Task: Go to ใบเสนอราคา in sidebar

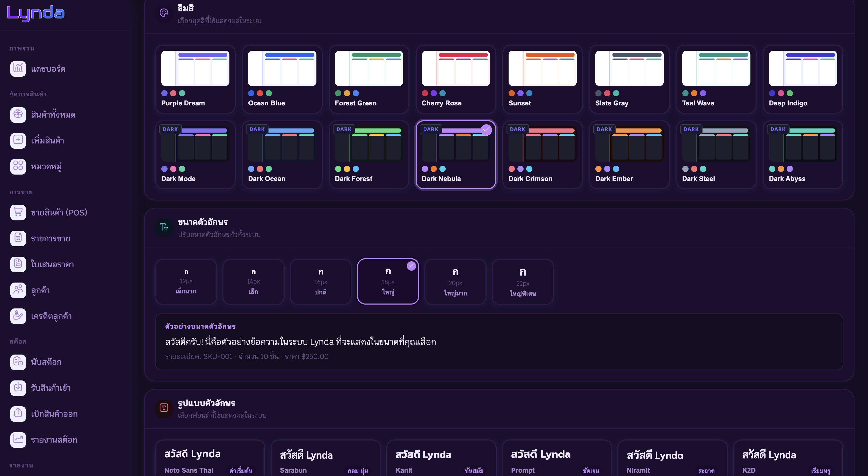Action: coord(52,264)
